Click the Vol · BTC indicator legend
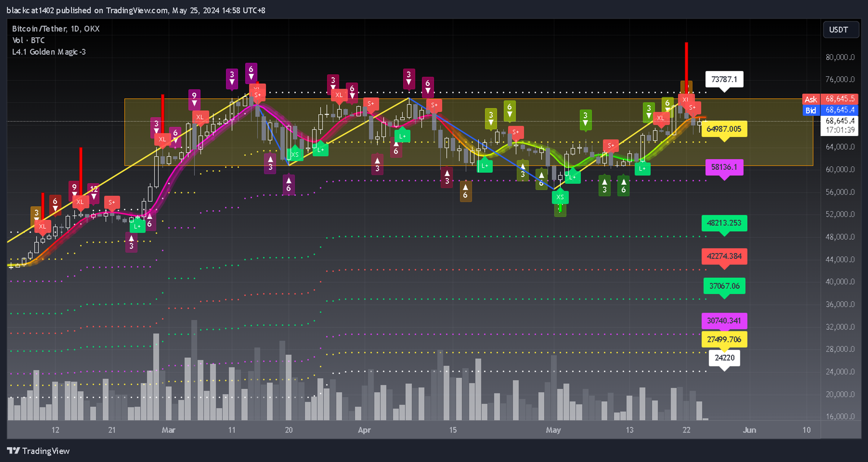This screenshot has height=462, width=868. (28, 40)
